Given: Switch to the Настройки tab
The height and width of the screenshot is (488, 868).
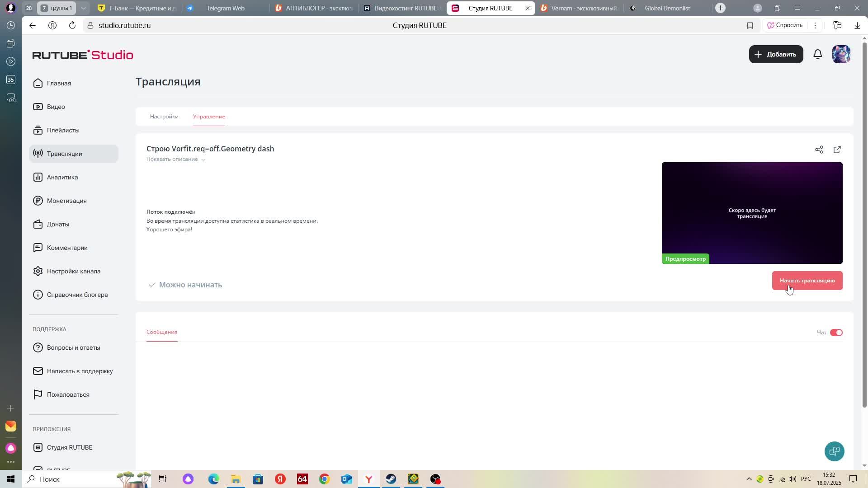Looking at the screenshot, I should pos(164,117).
